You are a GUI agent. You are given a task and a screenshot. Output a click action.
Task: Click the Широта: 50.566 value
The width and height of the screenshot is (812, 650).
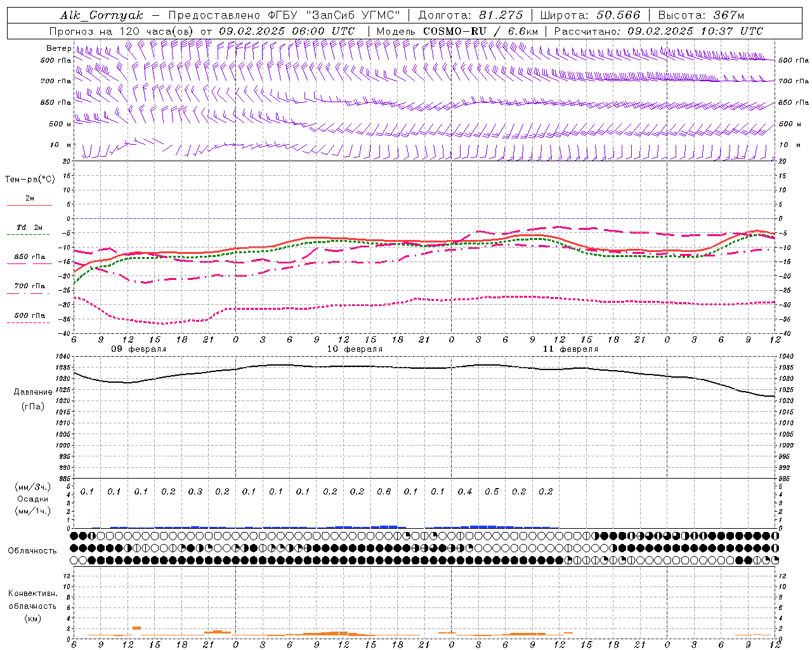590,15
